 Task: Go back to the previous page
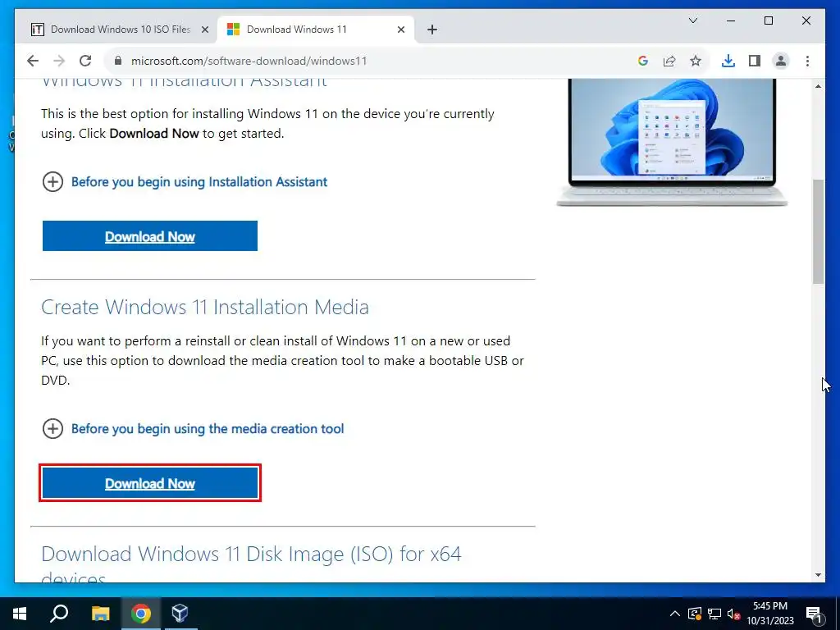click(x=33, y=61)
